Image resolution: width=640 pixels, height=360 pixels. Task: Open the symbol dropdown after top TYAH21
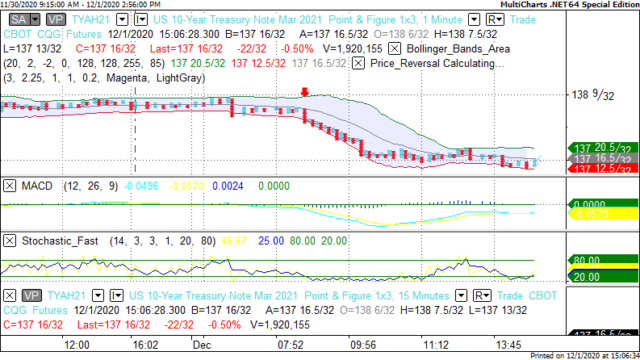pyautogui.click(x=122, y=20)
